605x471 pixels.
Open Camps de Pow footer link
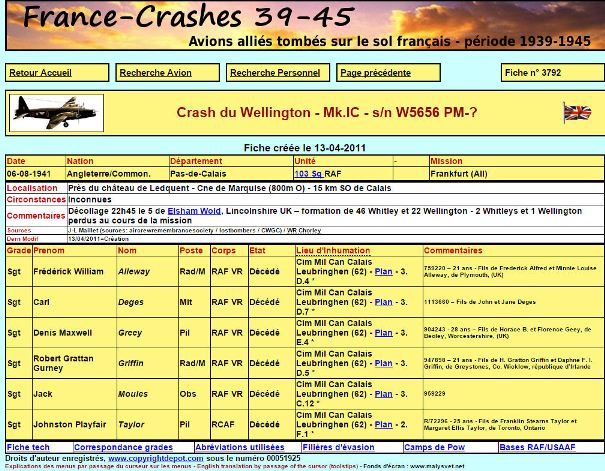pos(434,447)
